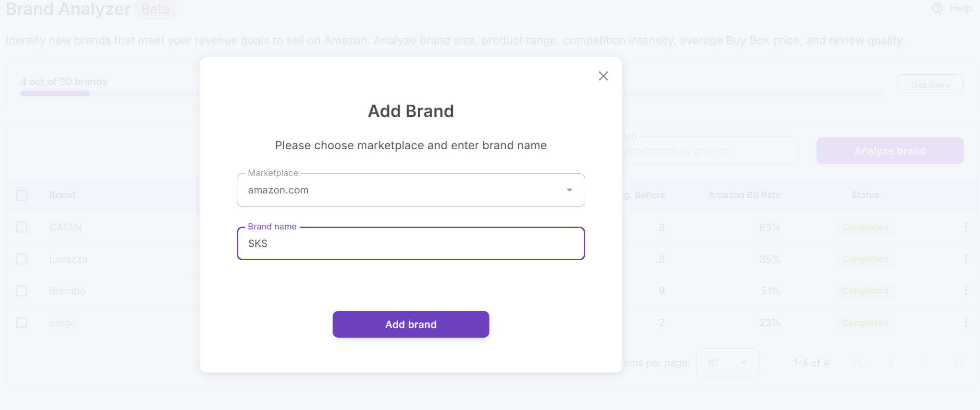The width and height of the screenshot is (980, 410).
Task: Expand the amazon.com marketplace selector arrow
Action: tap(569, 190)
